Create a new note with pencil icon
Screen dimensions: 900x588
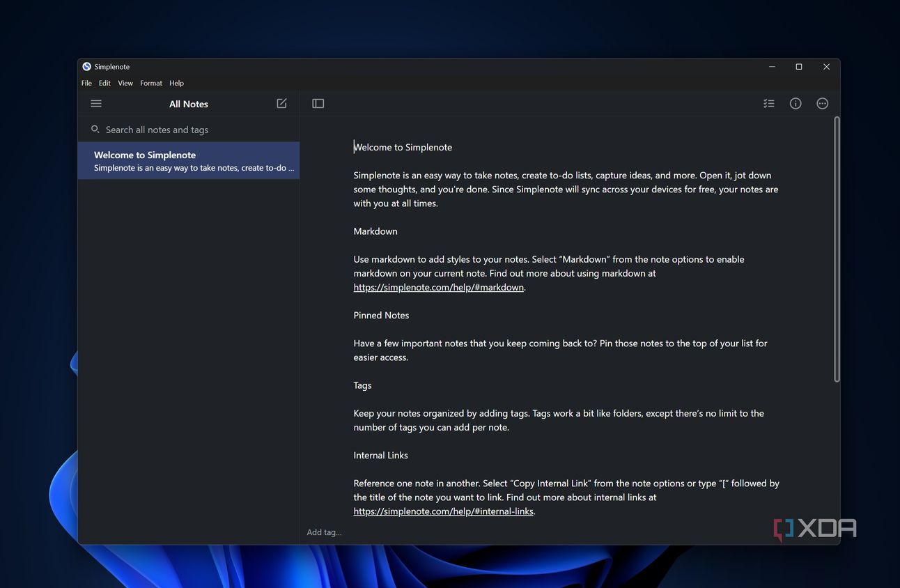(281, 103)
